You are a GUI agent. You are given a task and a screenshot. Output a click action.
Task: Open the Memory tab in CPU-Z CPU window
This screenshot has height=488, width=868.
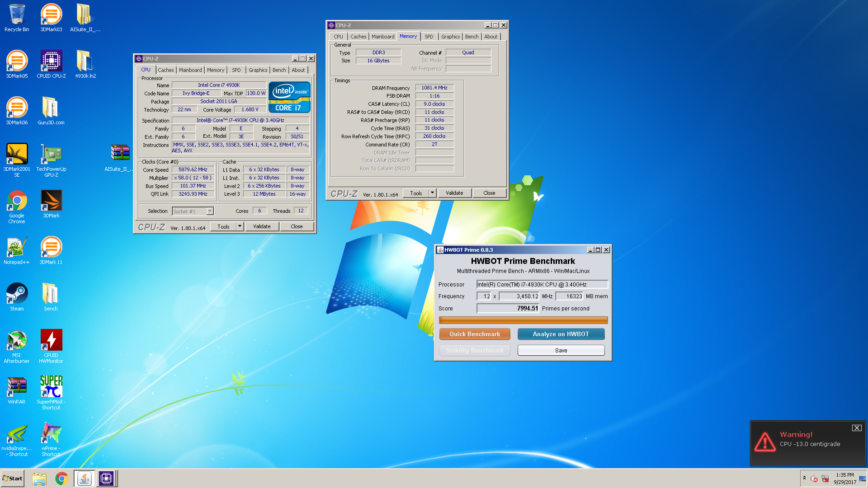pyautogui.click(x=216, y=70)
